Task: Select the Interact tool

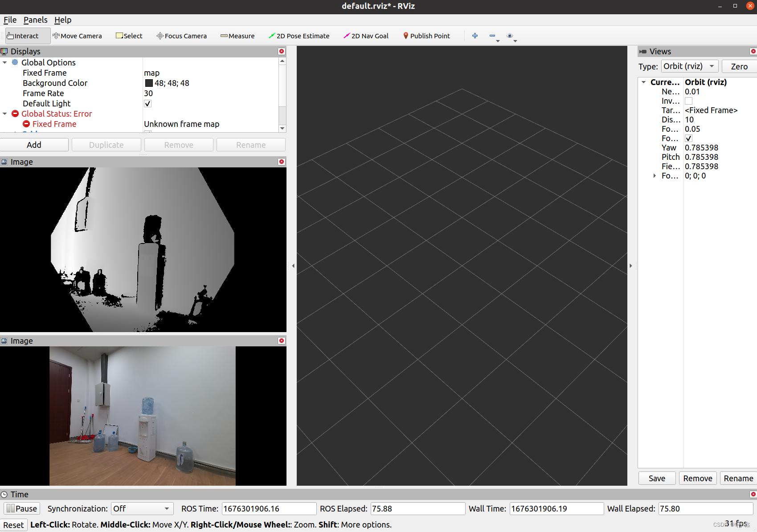Action: tap(25, 36)
